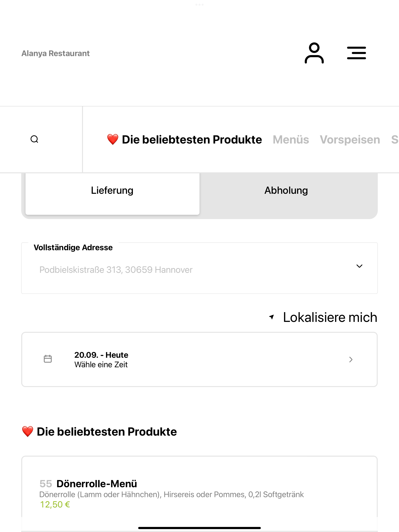Open the hamburger menu icon
The width and height of the screenshot is (399, 532).
(x=356, y=53)
